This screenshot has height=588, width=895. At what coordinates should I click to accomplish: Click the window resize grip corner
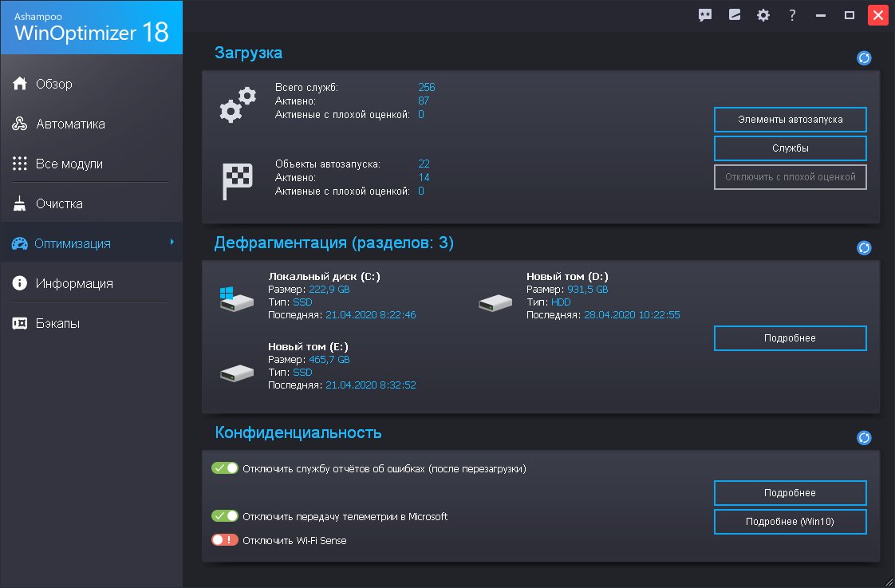(889, 582)
